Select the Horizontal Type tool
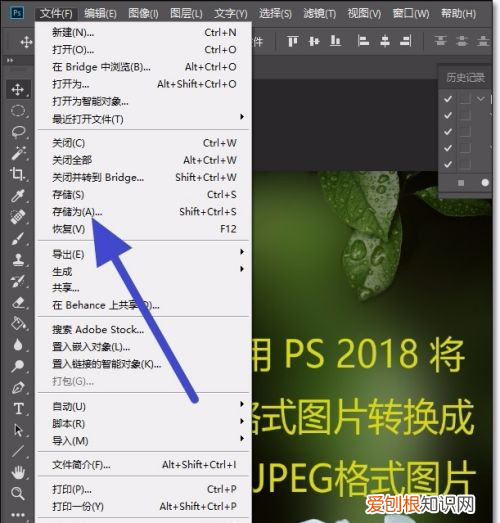The image size is (500, 523). [x=18, y=409]
